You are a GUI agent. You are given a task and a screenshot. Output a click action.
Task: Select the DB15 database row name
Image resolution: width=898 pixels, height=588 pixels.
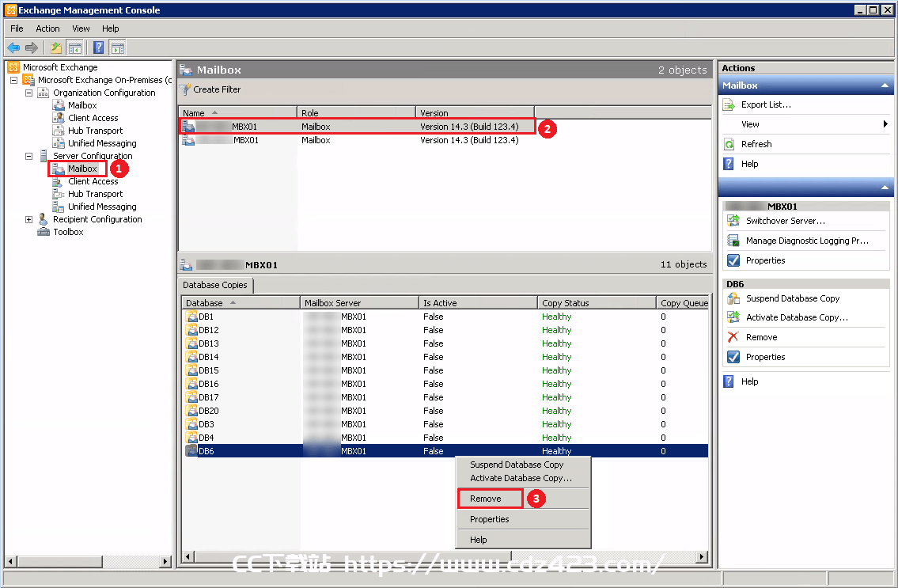[208, 371]
